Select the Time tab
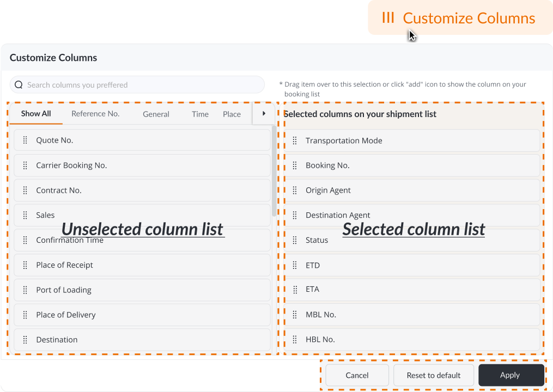 pyautogui.click(x=200, y=114)
